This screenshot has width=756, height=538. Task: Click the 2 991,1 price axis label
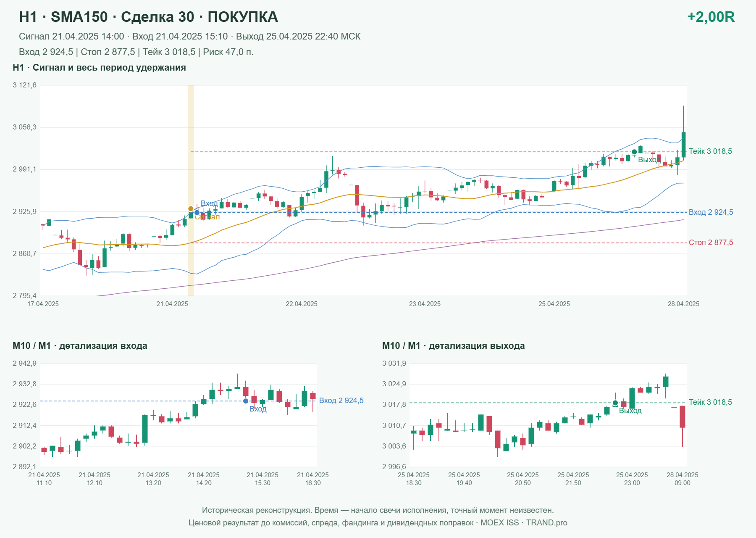[25, 169]
